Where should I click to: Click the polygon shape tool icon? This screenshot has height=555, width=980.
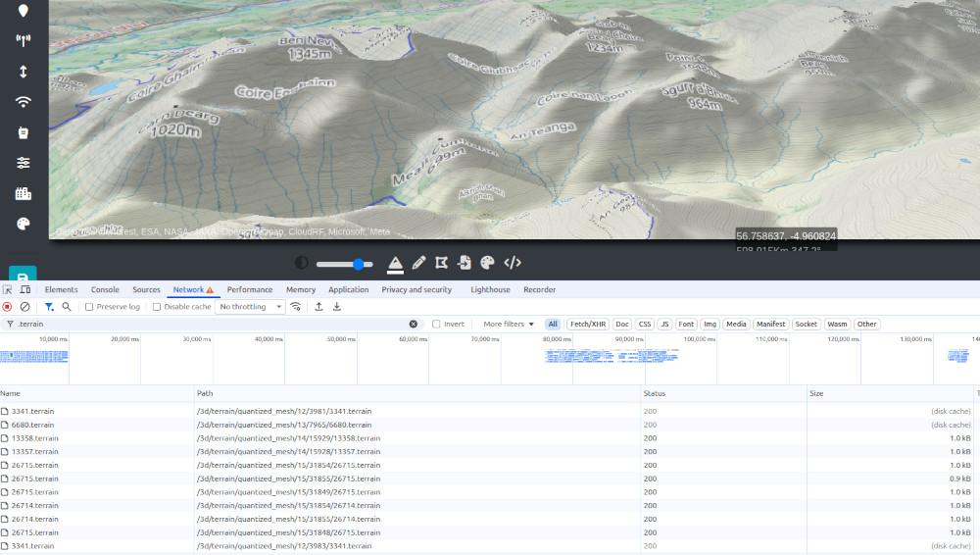tap(441, 263)
